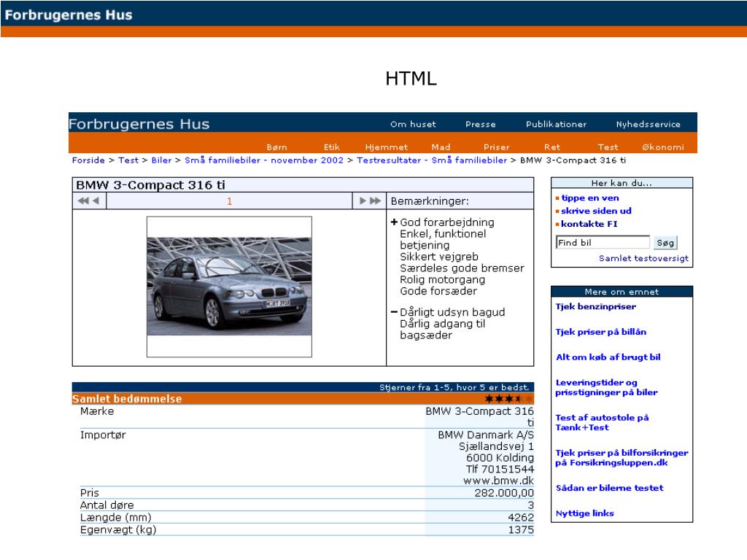Click the Egenvægt value 1375

pos(521,529)
